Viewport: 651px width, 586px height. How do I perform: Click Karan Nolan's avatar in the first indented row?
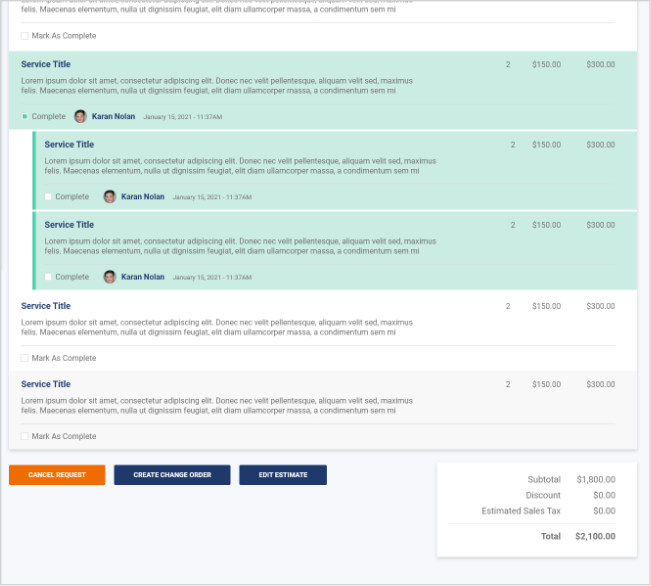(110, 197)
